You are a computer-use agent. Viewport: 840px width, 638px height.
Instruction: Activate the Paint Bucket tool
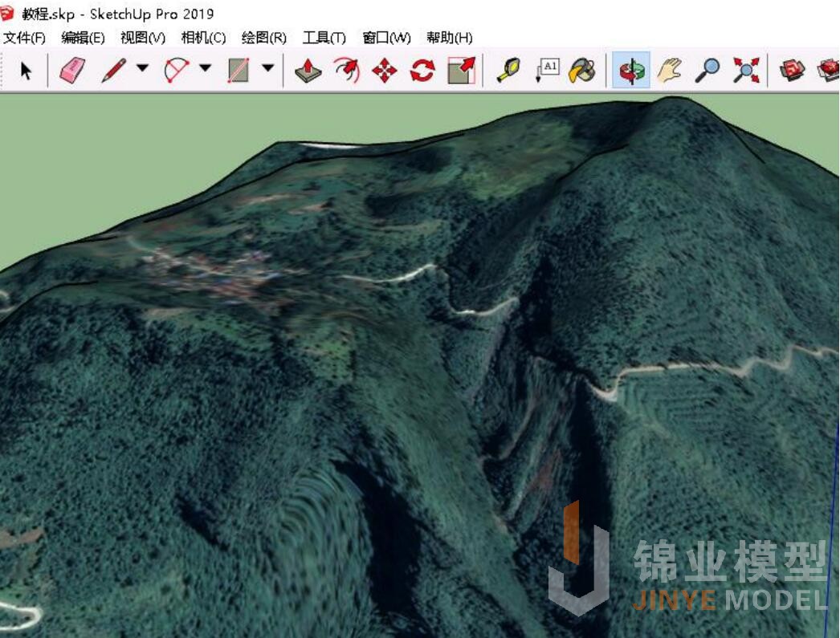[582, 70]
